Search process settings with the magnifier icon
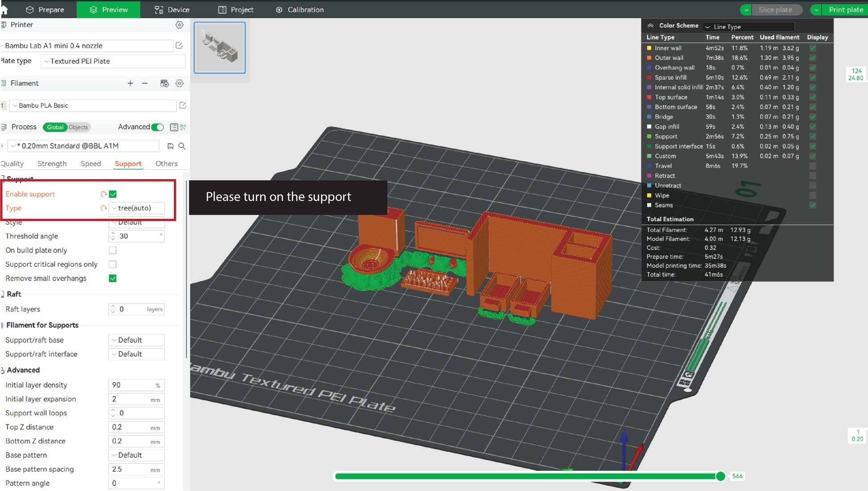 tap(182, 146)
